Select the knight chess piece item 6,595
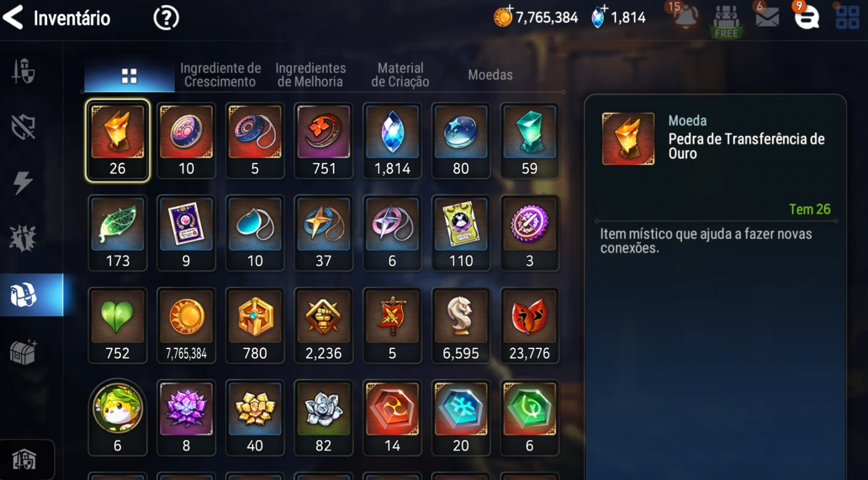 [461, 326]
